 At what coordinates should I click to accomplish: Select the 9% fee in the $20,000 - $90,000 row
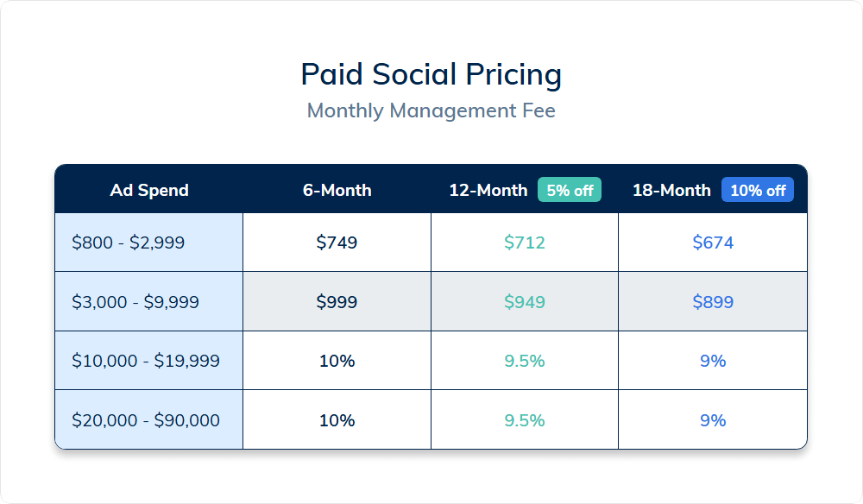point(713,420)
